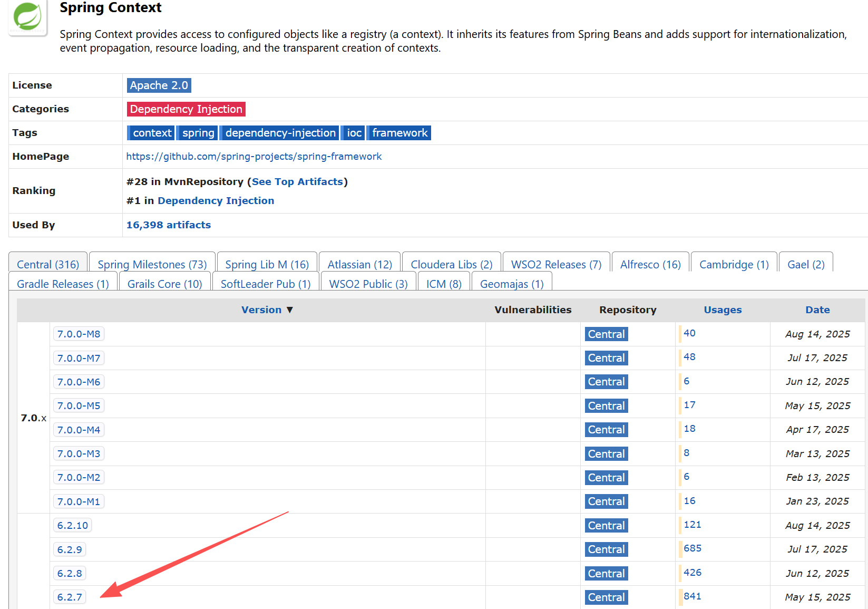
Task: Select the framework tag
Action: pos(399,133)
